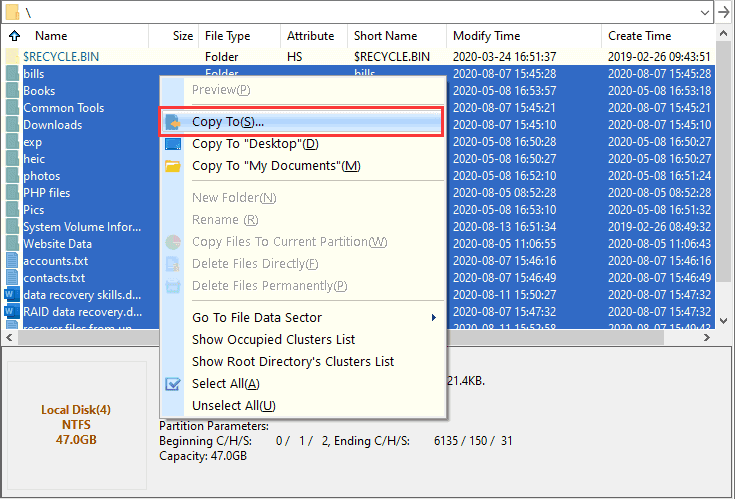The width and height of the screenshot is (735, 499).
Task: Click the folder icon next to Downloads
Action: click(x=12, y=125)
